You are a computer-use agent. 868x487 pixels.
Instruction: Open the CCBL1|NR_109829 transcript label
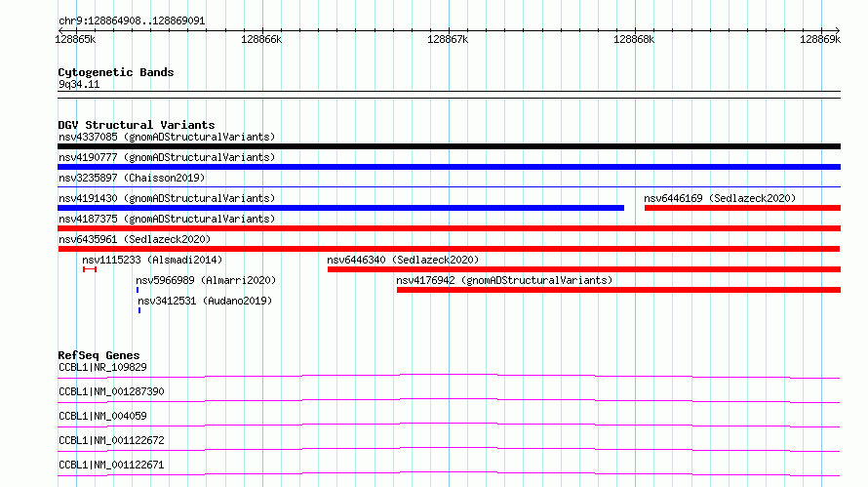click(x=102, y=367)
